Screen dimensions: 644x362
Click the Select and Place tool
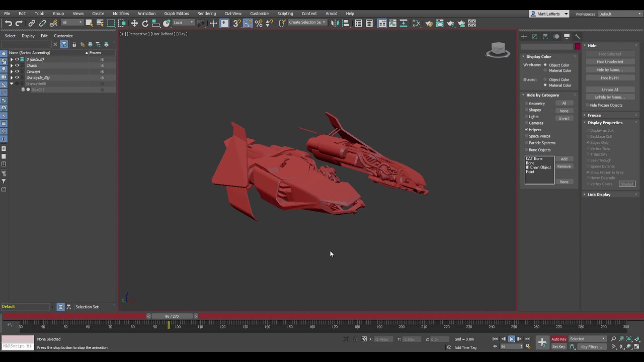167,23
